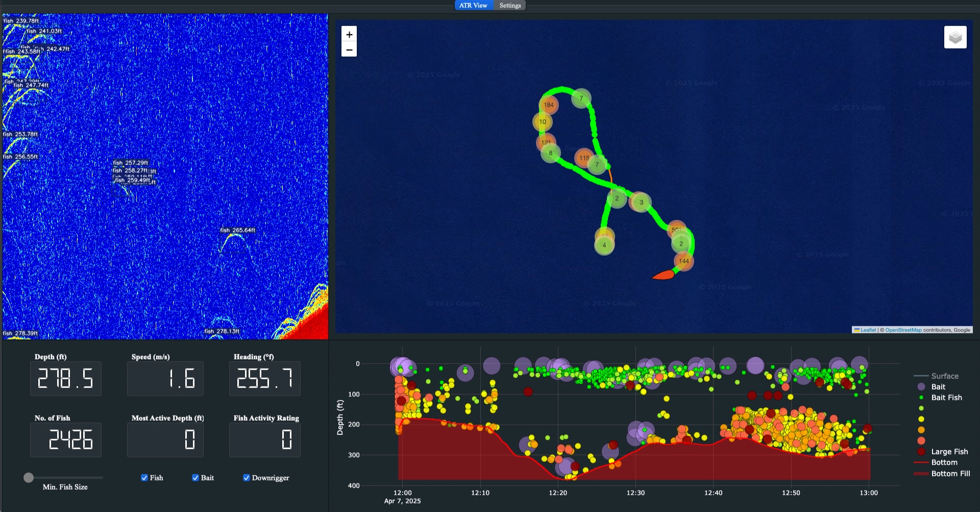Hide the Bottom Fill legend entry
This screenshot has width=980, height=512.
(950, 474)
